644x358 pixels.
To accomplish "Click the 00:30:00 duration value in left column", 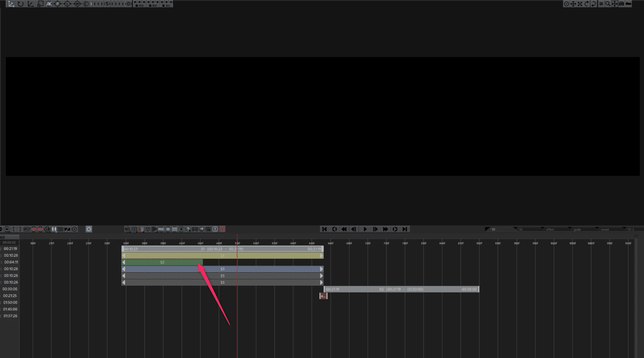I will pos(10,289).
